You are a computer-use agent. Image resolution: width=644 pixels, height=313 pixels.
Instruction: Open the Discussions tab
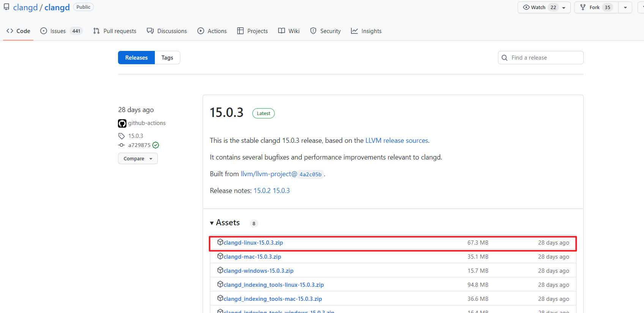click(x=167, y=31)
